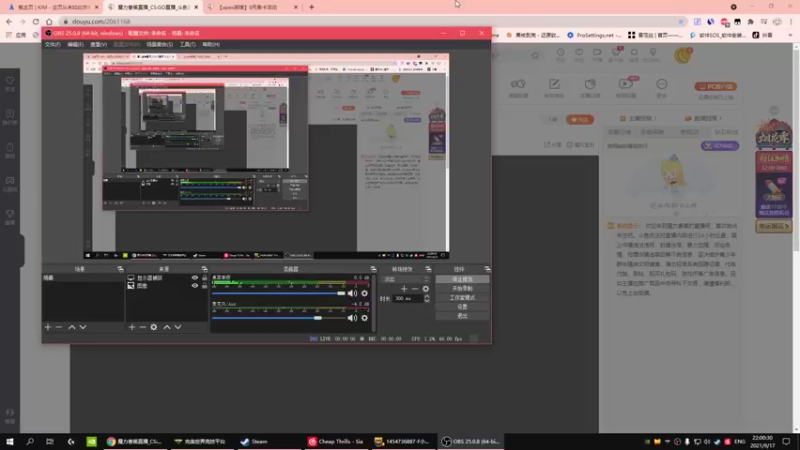Pop out the Sources dock panel

(205, 269)
